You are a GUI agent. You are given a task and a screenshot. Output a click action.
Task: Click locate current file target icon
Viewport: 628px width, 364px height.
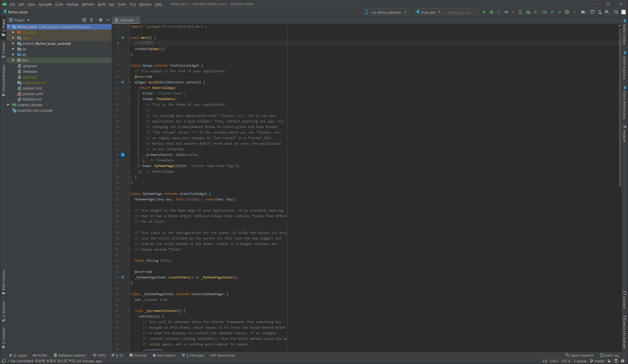84,20
